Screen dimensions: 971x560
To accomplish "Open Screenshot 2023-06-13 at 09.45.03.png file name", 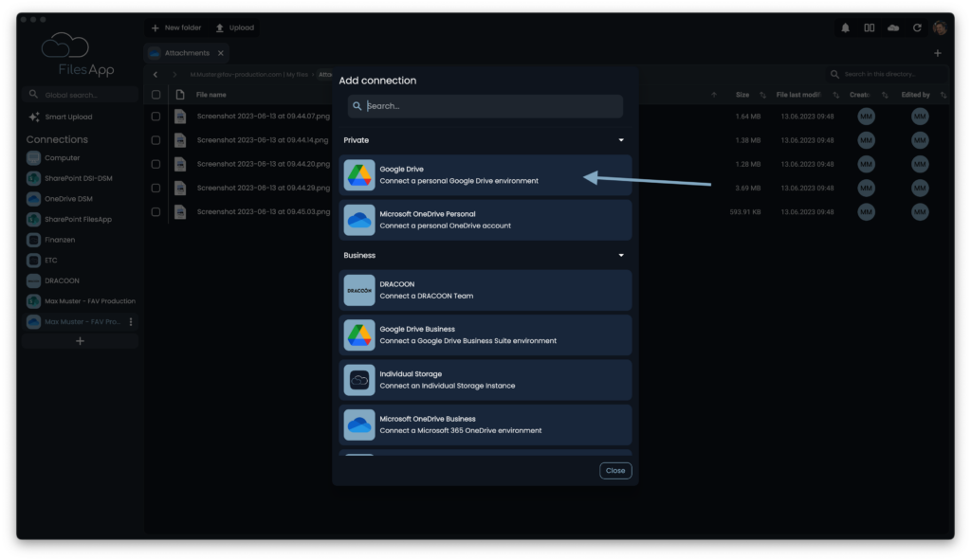I will tap(264, 211).
